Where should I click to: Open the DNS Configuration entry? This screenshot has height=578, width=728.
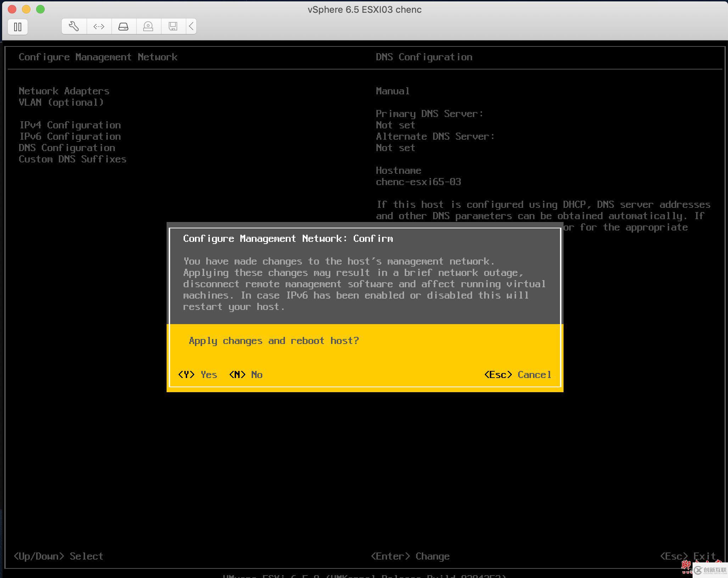tap(67, 148)
